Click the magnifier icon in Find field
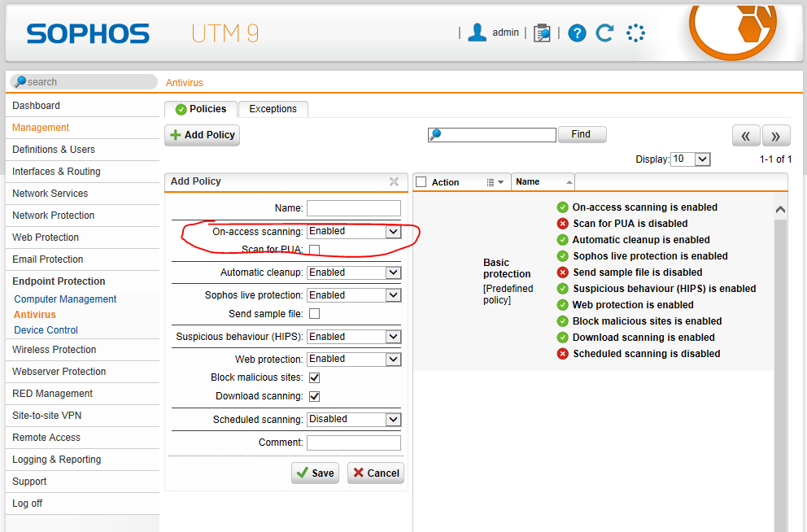The width and height of the screenshot is (807, 532). (435, 135)
